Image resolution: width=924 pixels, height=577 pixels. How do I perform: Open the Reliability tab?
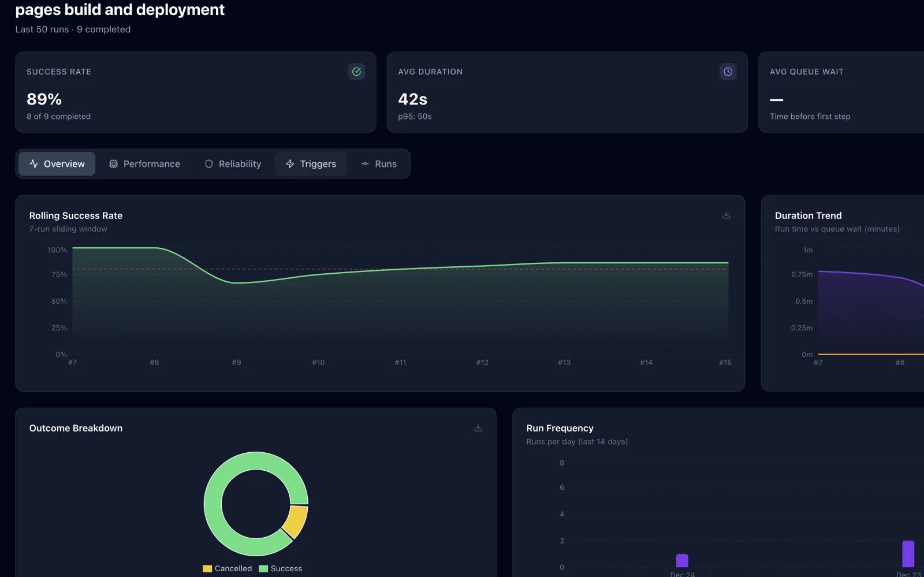tap(233, 164)
